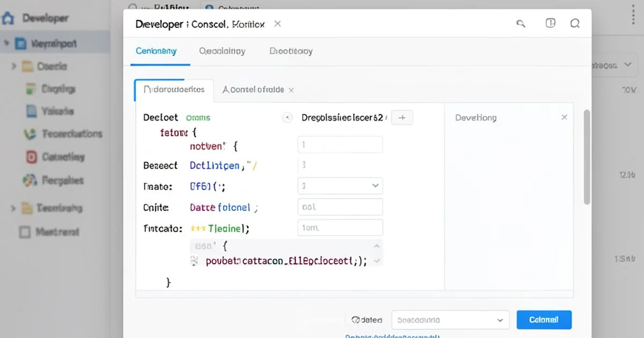
Task: Expand the third form field's dropdown chevron
Action: click(x=376, y=186)
